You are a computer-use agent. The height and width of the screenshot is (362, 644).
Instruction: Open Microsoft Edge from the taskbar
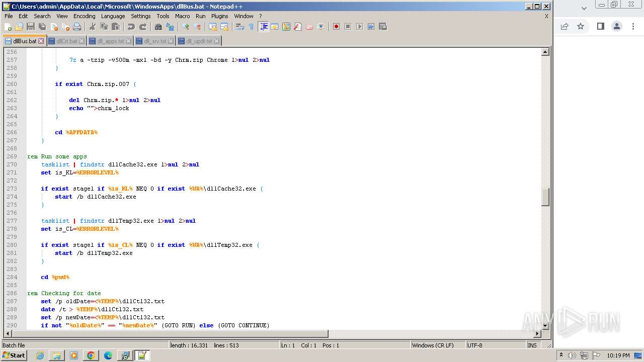tap(108, 355)
